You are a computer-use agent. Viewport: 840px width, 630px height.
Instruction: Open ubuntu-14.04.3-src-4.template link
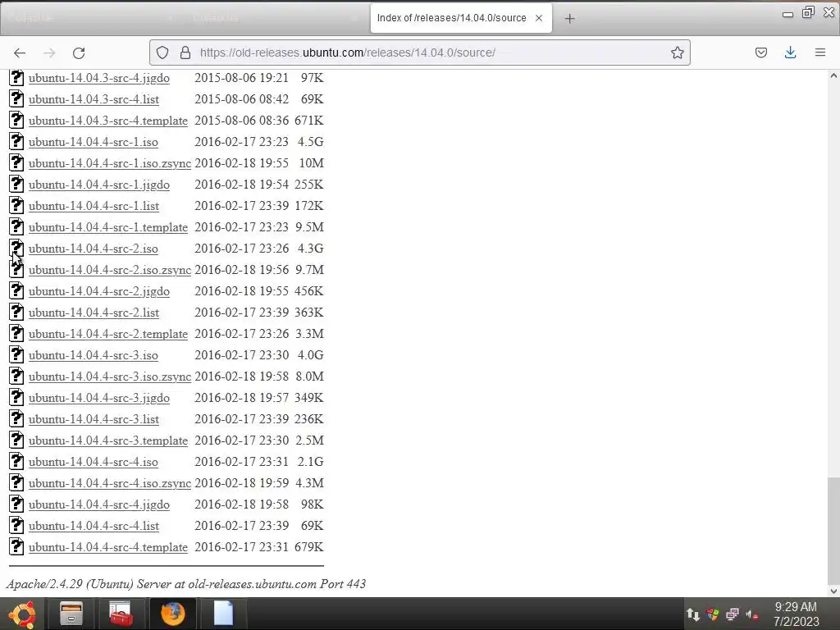pyautogui.click(x=108, y=121)
